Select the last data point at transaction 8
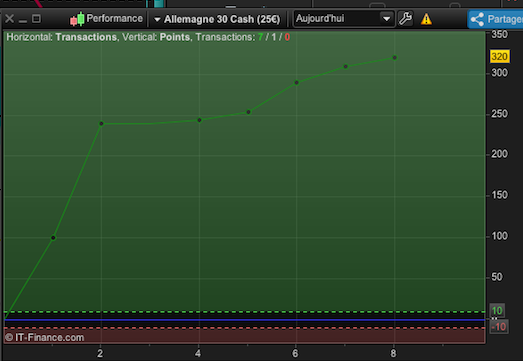 click(x=395, y=58)
